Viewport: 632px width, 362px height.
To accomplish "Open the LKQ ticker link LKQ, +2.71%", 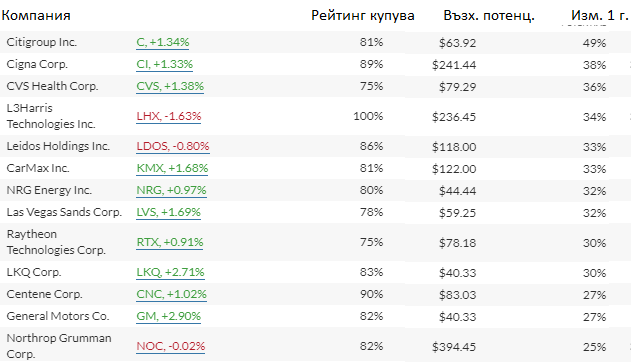I will (x=170, y=273).
